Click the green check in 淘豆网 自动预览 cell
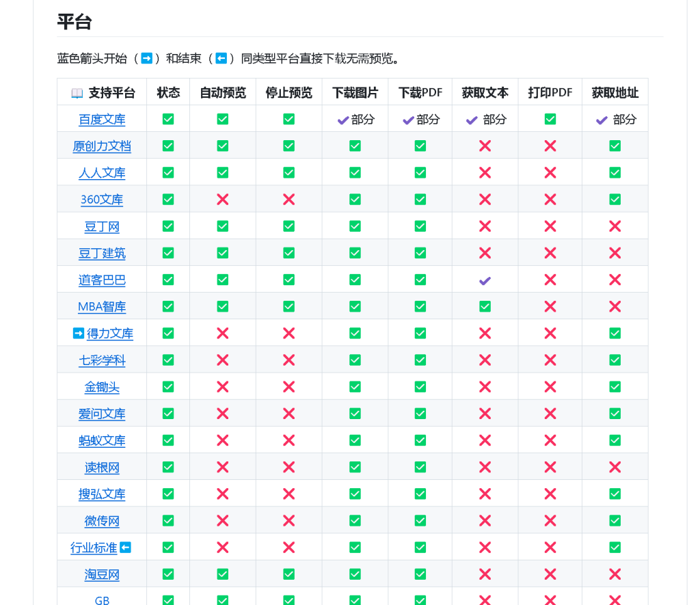The width and height of the screenshot is (700, 605). coord(223,574)
